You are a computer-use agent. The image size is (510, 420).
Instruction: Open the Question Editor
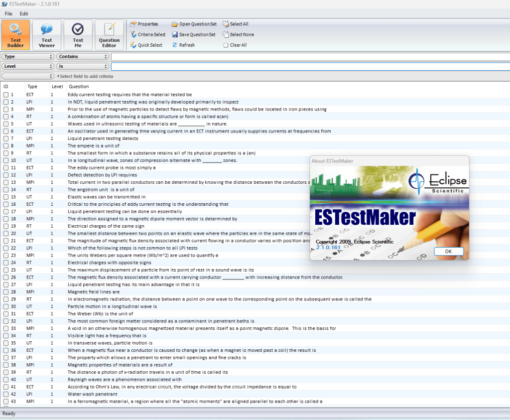click(109, 34)
